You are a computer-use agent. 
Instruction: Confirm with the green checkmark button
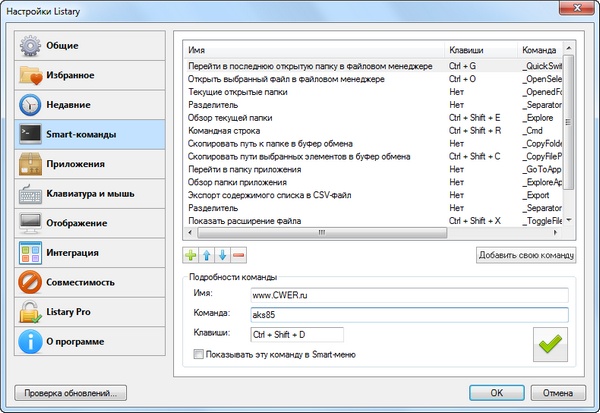551,343
